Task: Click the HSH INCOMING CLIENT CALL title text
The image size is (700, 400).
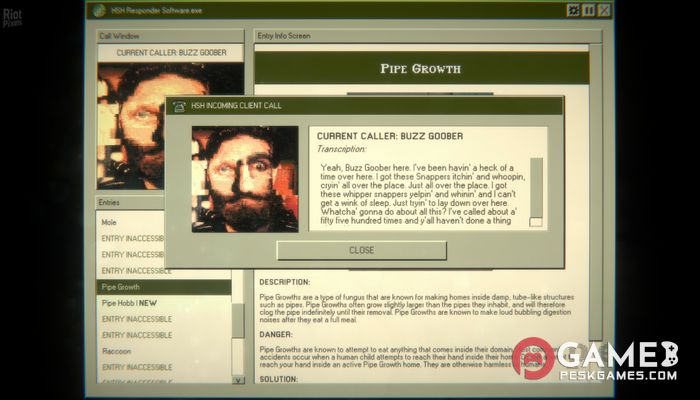Action: tap(236, 106)
